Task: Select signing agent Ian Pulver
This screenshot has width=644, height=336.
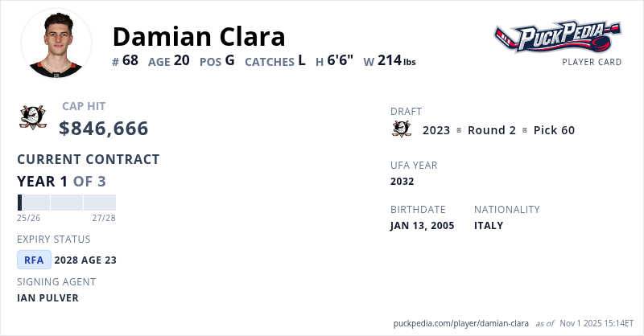Action: pyautogui.click(x=47, y=297)
